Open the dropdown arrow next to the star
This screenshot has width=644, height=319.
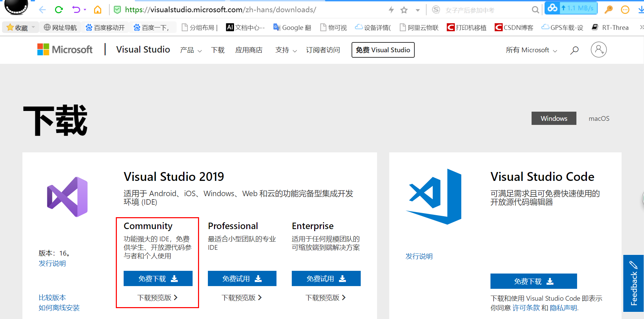(418, 10)
